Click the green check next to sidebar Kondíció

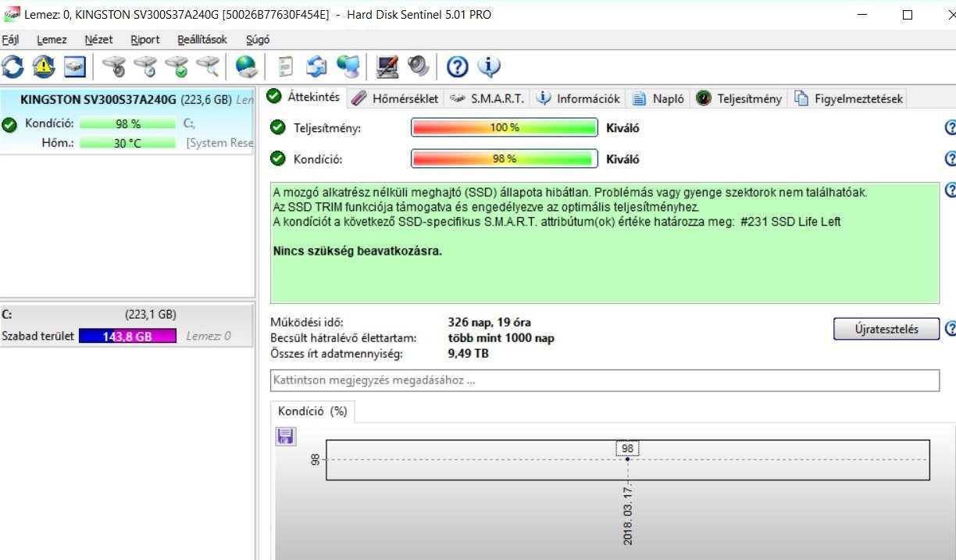(9, 123)
